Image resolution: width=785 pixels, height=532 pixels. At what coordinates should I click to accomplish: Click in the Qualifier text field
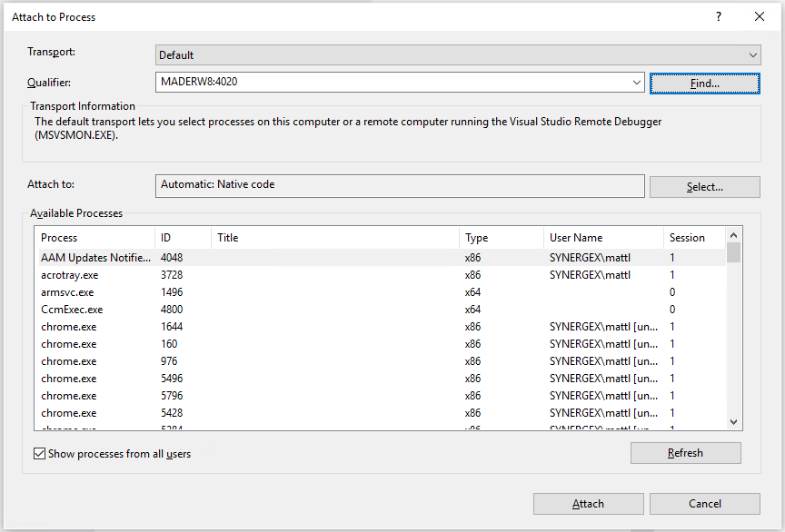coord(391,83)
